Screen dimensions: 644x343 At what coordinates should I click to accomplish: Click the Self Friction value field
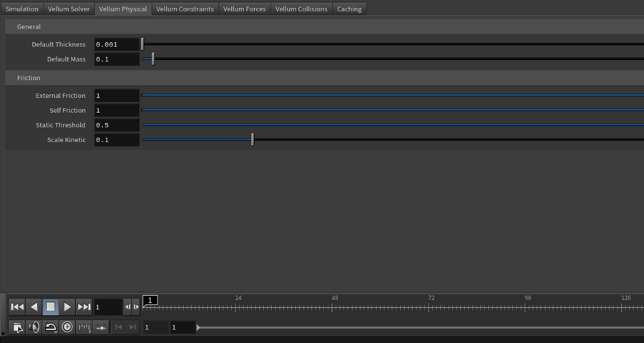(117, 110)
